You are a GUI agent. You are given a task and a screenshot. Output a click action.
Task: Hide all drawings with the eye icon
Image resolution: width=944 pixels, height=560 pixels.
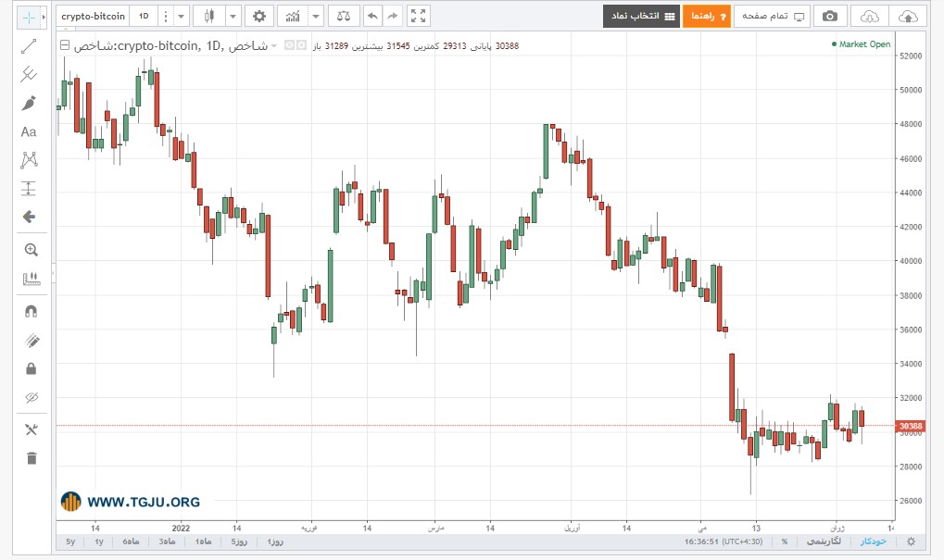click(31, 397)
